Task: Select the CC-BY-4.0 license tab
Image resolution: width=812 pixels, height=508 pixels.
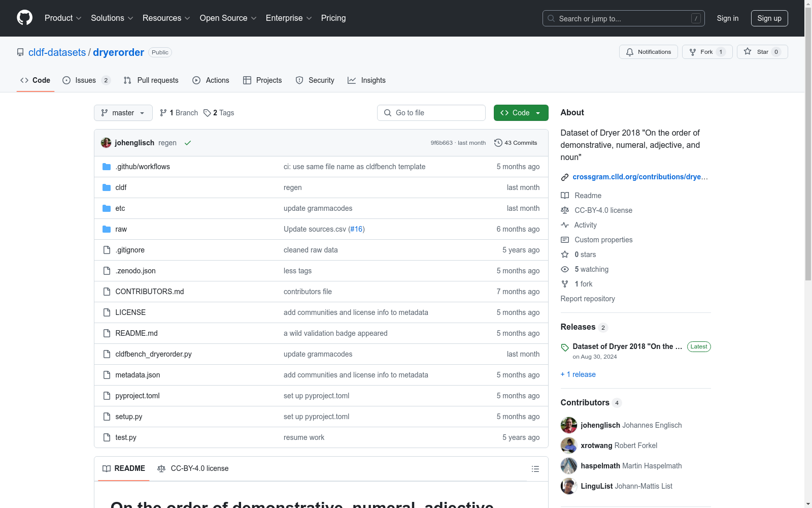Action: click(193, 468)
